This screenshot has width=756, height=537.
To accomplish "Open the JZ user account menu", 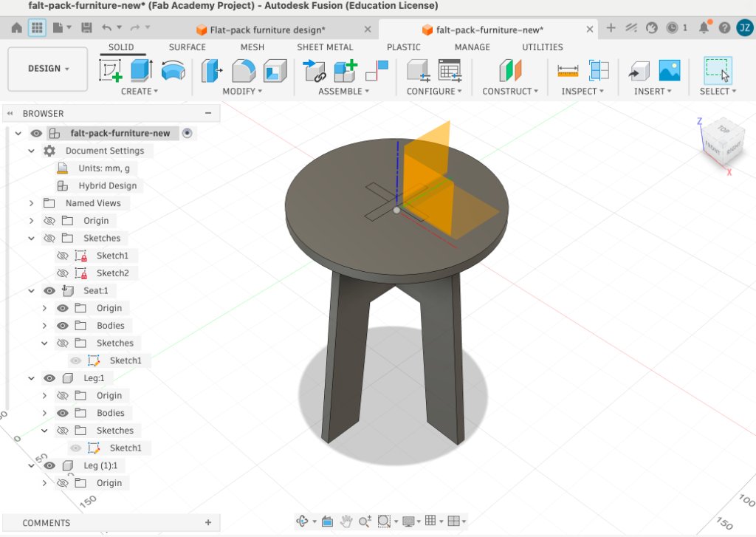I will coord(745,28).
